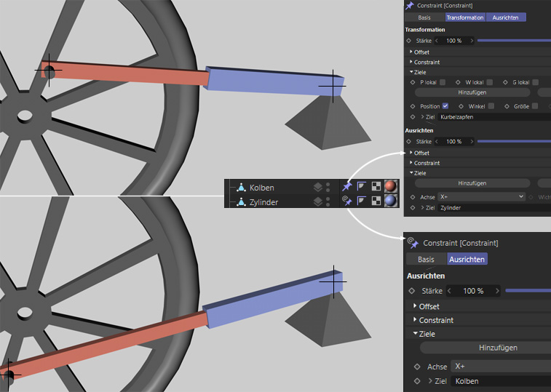This screenshot has width=551, height=392.
Task: Open Basis tab in lower Constraint panel
Action: [x=426, y=259]
